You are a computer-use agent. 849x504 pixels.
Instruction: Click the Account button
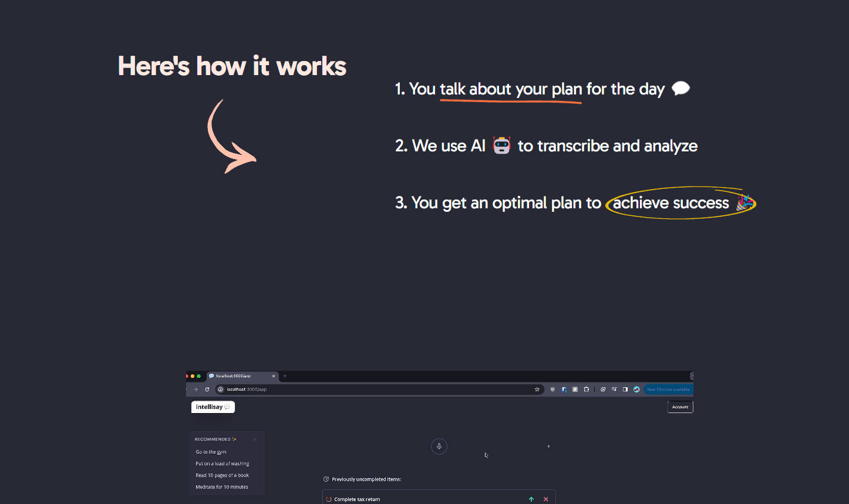pyautogui.click(x=680, y=407)
